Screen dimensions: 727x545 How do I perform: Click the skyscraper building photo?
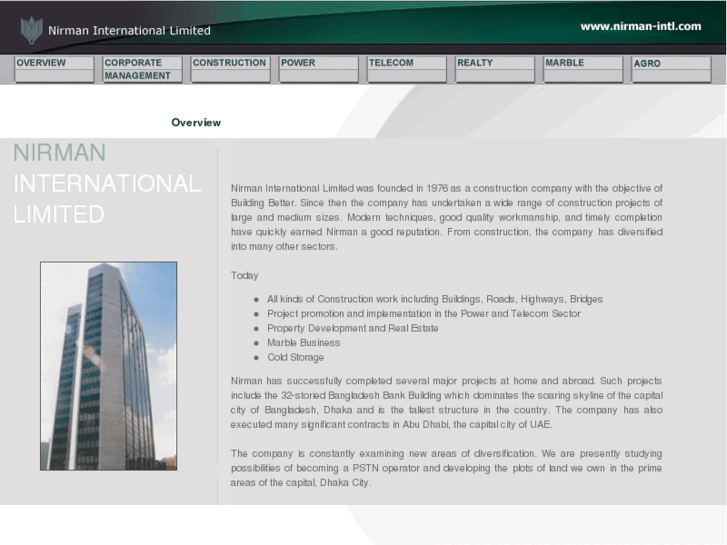click(x=108, y=366)
